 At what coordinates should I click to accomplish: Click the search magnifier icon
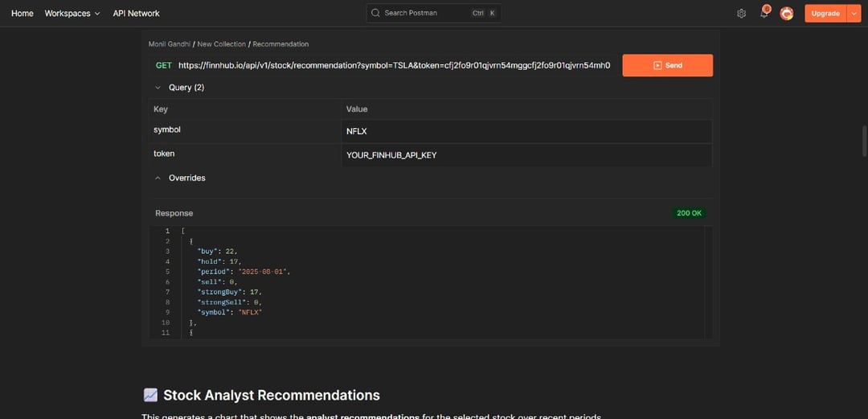click(x=375, y=13)
